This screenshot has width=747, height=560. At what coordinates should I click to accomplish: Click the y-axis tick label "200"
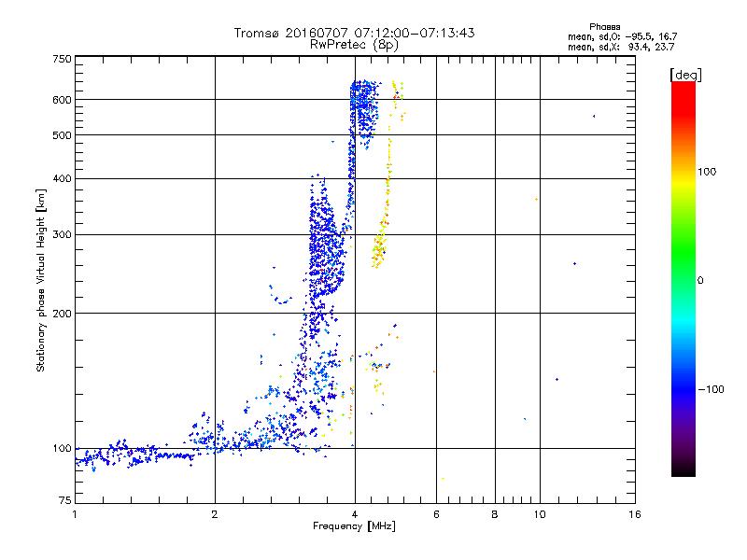62,314
